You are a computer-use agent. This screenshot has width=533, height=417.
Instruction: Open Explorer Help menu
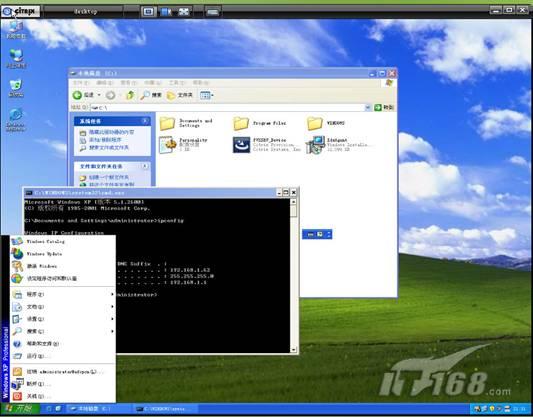201,83
